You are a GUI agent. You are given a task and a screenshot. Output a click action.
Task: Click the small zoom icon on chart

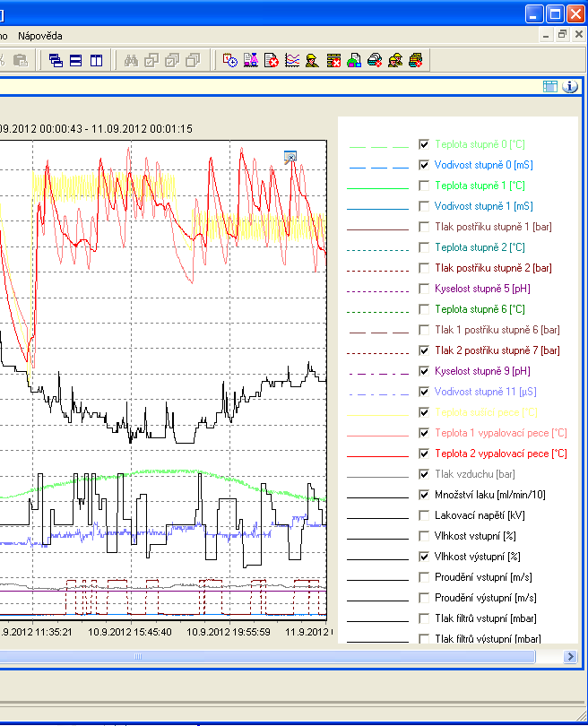point(290,157)
